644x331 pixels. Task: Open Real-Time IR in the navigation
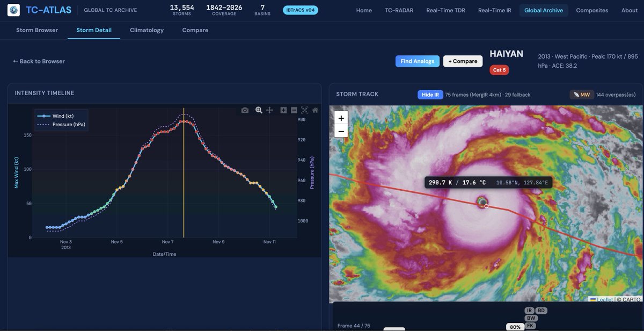tap(494, 10)
